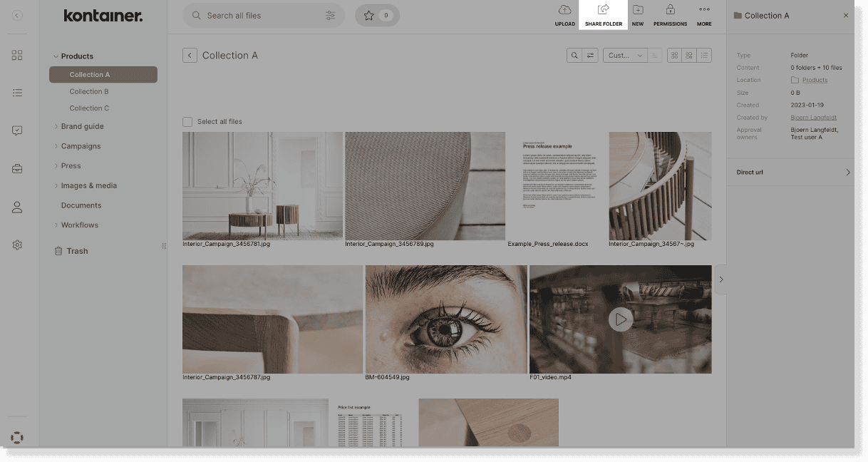Play the F01_video.mp4 thumbnail
868x462 pixels.
point(620,319)
